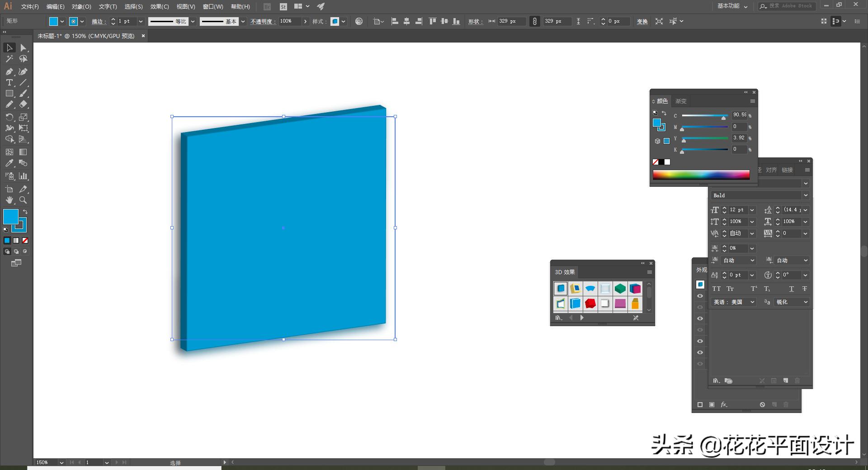Select the Type tool
This screenshot has height=470, width=868.
9,82
